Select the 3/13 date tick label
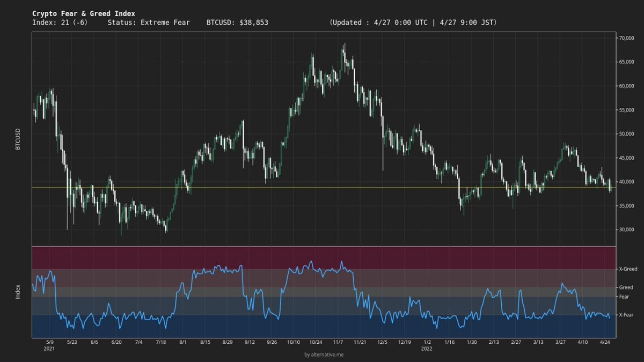Screen dimensions: 644x362 538,342
